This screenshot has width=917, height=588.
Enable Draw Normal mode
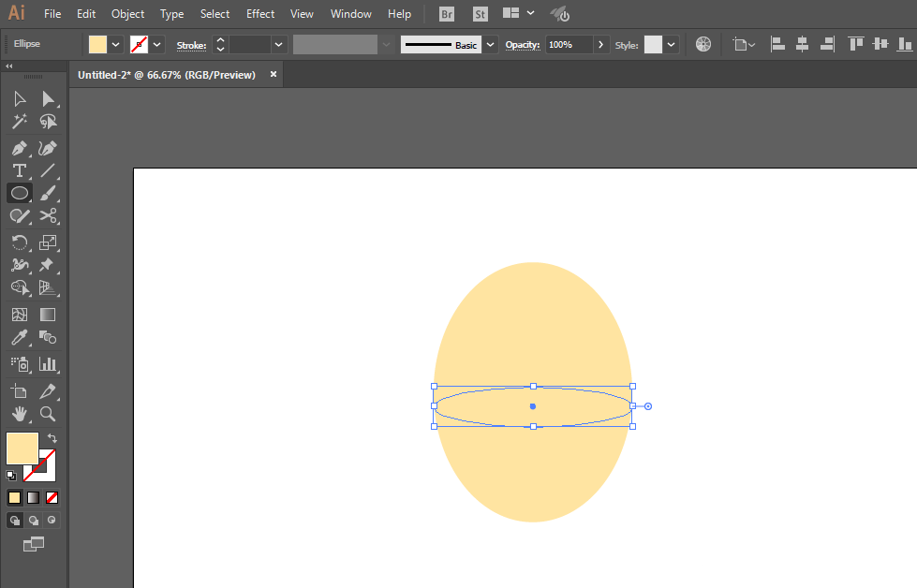click(15, 521)
